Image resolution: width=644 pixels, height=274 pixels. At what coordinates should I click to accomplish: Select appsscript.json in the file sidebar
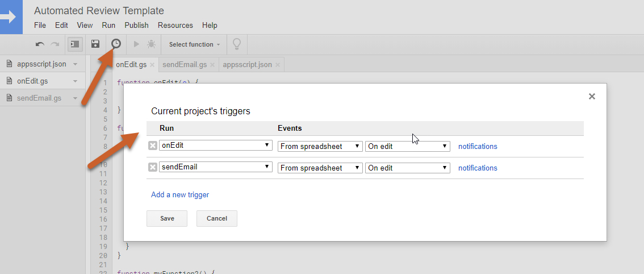(x=41, y=64)
